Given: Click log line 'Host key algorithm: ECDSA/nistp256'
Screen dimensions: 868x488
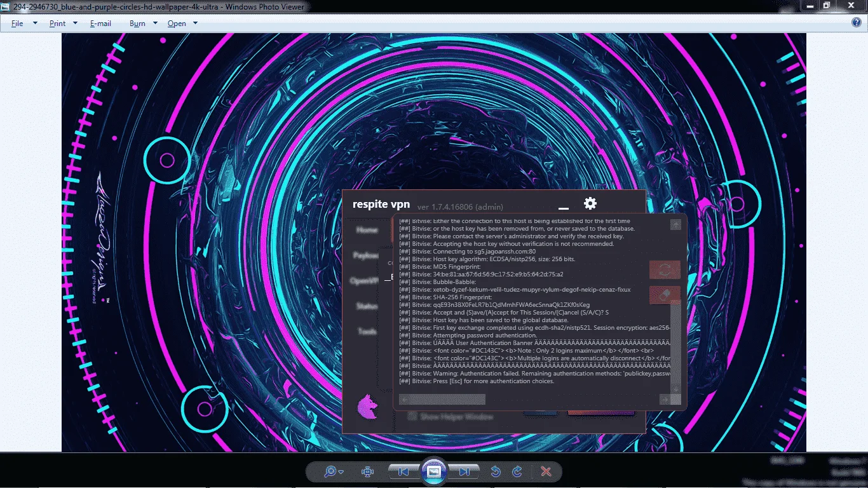Looking at the screenshot, I should pos(487,259).
